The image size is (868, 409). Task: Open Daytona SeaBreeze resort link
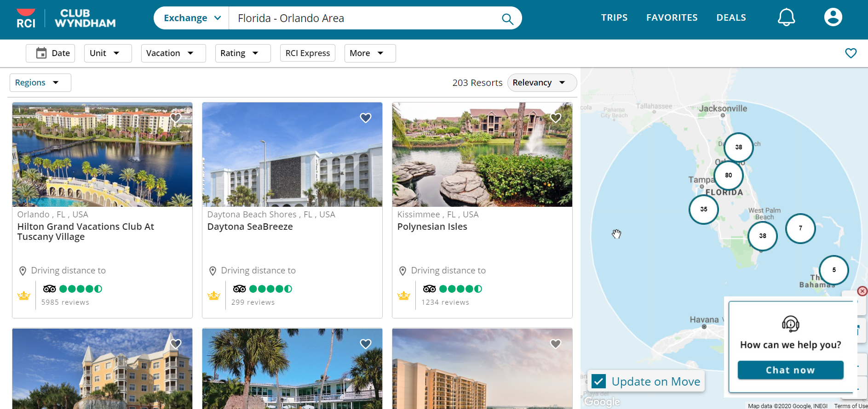(x=250, y=227)
